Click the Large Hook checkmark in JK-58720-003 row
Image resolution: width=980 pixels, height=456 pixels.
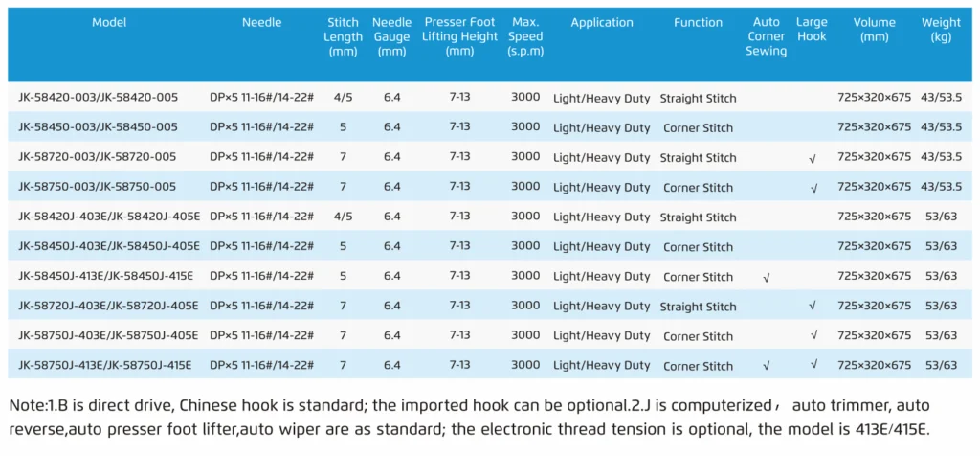coord(813,159)
